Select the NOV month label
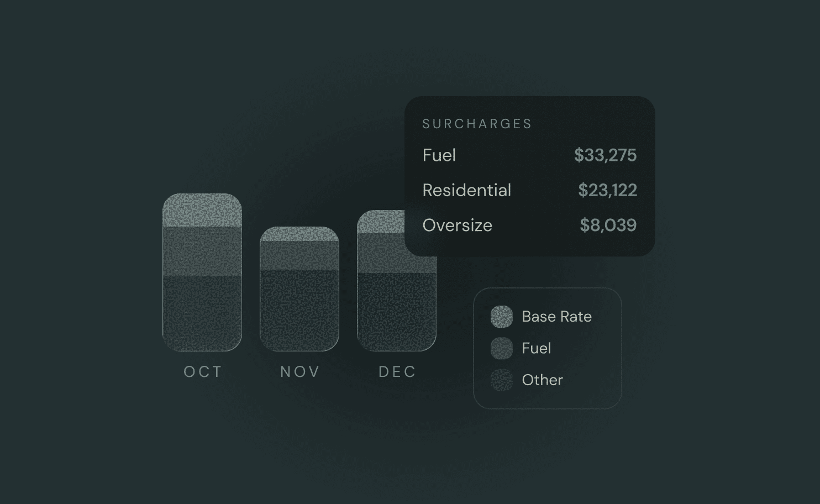820x504 pixels. pos(300,372)
